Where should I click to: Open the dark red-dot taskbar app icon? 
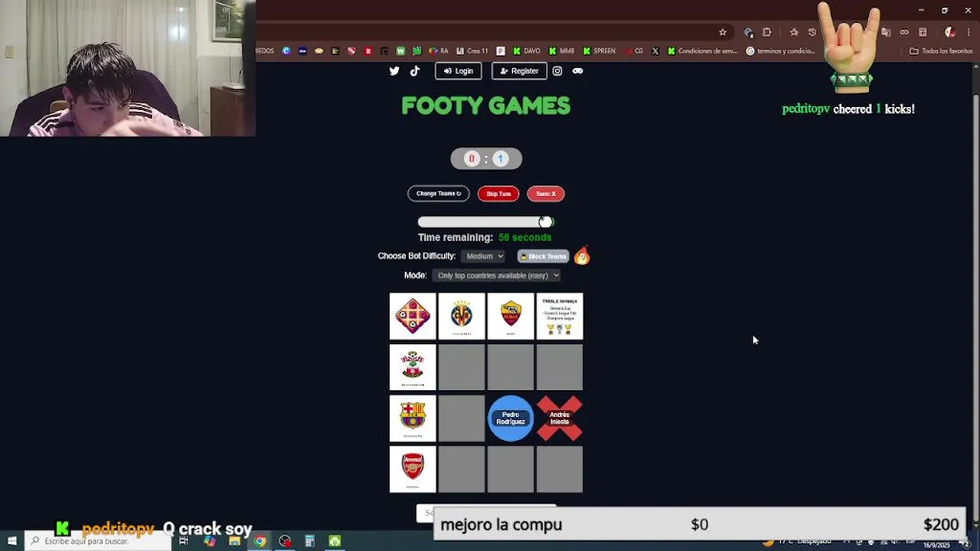click(x=285, y=541)
